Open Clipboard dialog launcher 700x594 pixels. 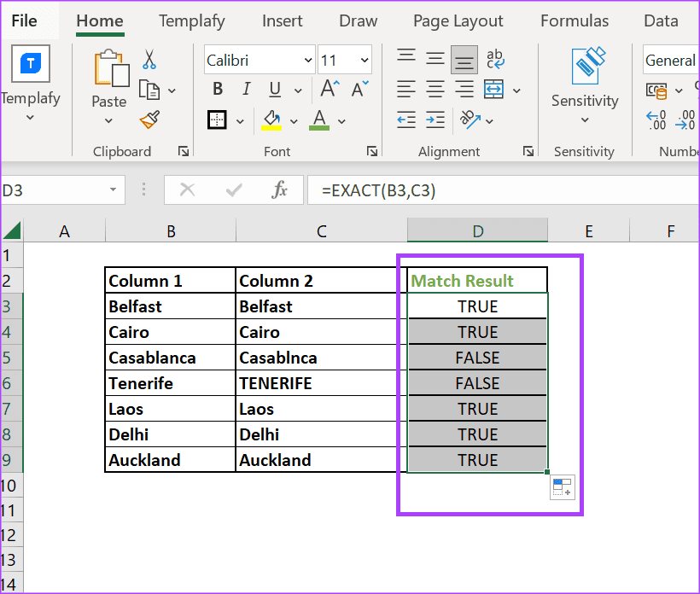[x=183, y=152]
